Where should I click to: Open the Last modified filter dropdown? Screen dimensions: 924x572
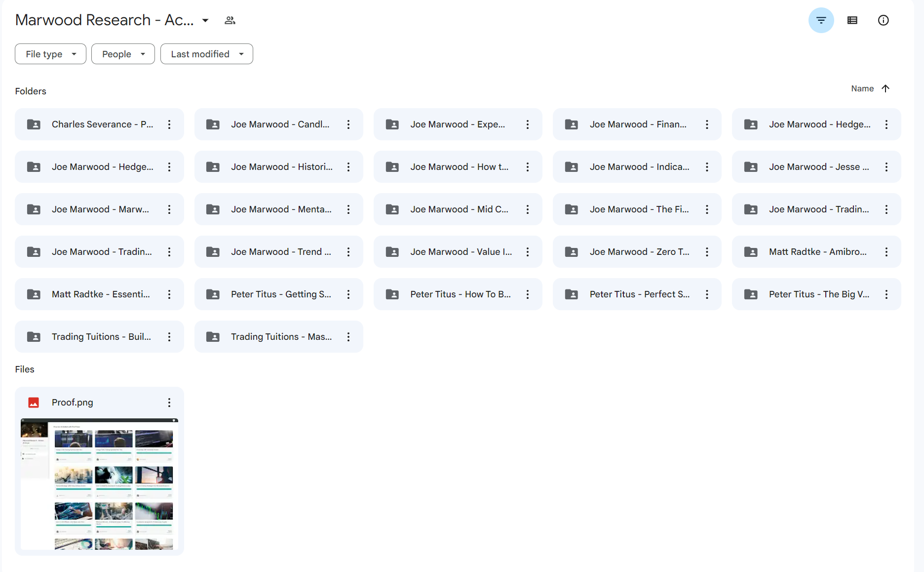pyautogui.click(x=206, y=54)
